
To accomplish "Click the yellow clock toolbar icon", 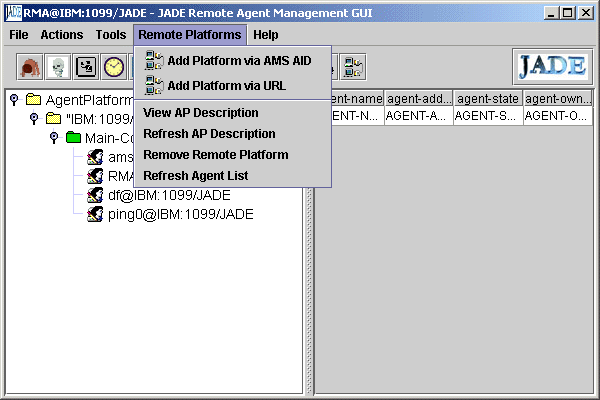I will pos(114,67).
